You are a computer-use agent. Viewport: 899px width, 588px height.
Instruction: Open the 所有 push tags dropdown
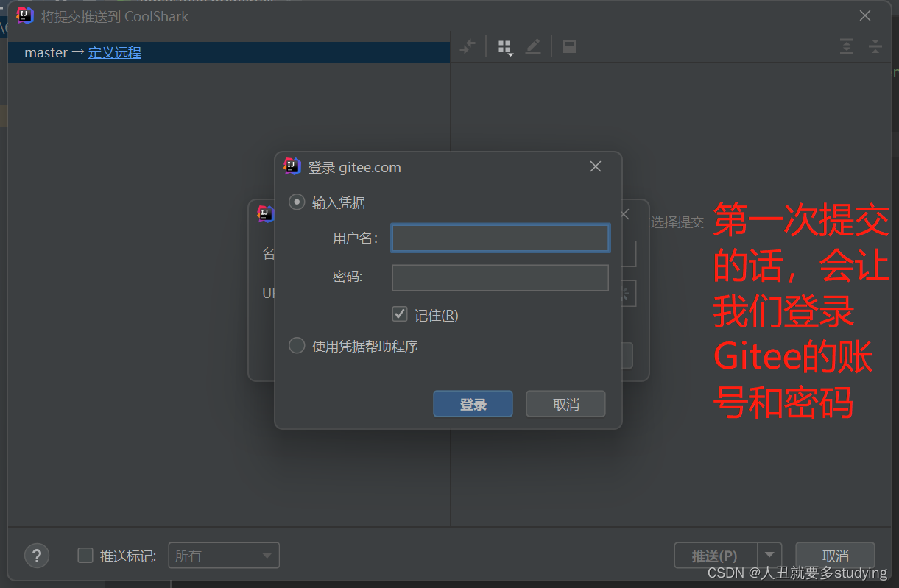(224, 556)
